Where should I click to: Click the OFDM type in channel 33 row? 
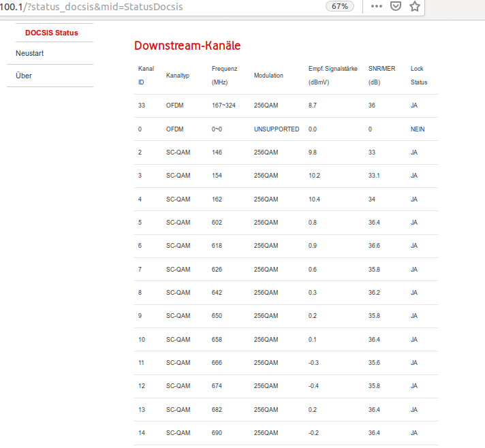pyautogui.click(x=175, y=106)
